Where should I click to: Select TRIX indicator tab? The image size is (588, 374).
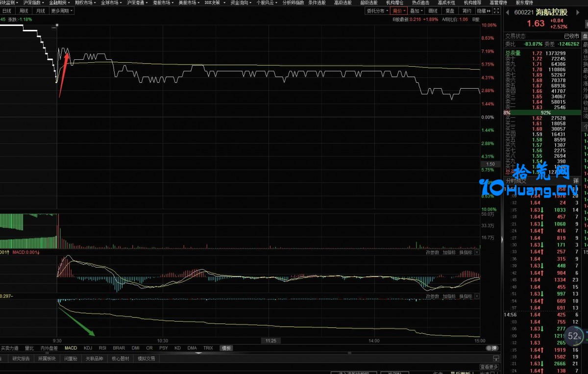[208, 348]
